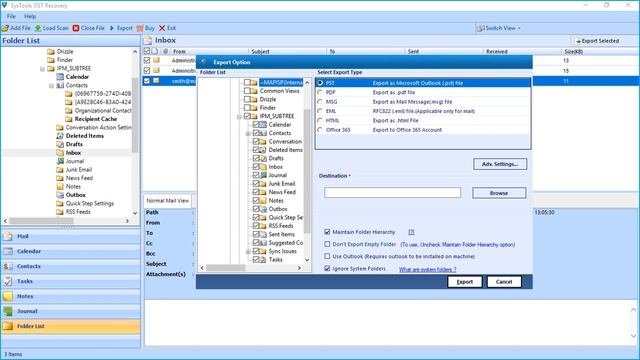Click the back arrow in Export Option title
The width and height of the screenshot is (640, 360).
click(204, 62)
